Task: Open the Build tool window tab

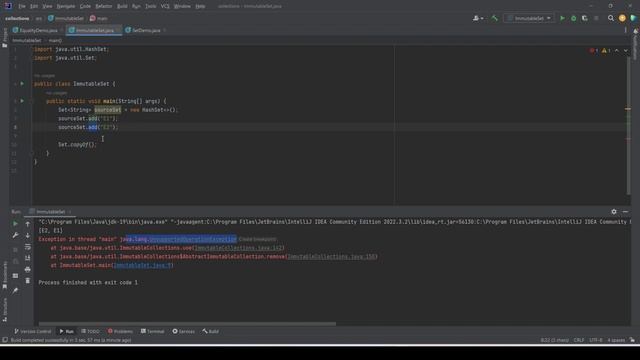Action: coord(211,331)
